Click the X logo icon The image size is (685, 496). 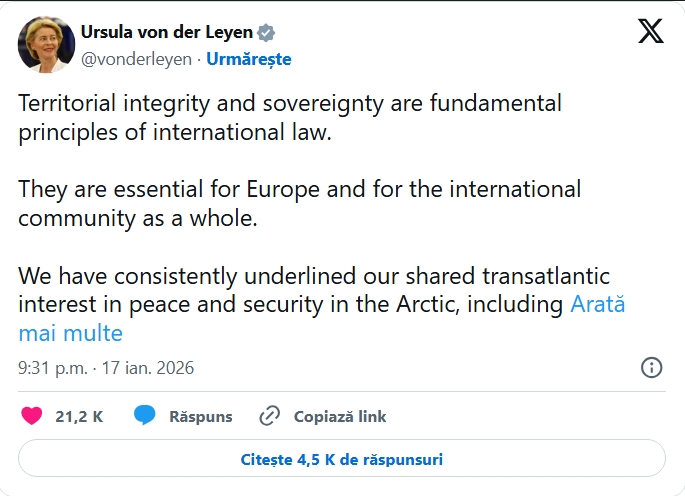click(650, 32)
